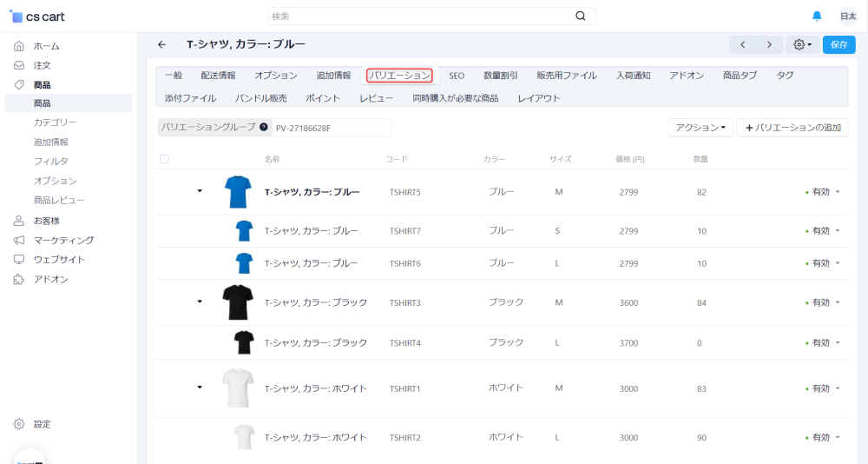
Task: Collapse the black T-shirt variation group
Action: click(x=200, y=302)
